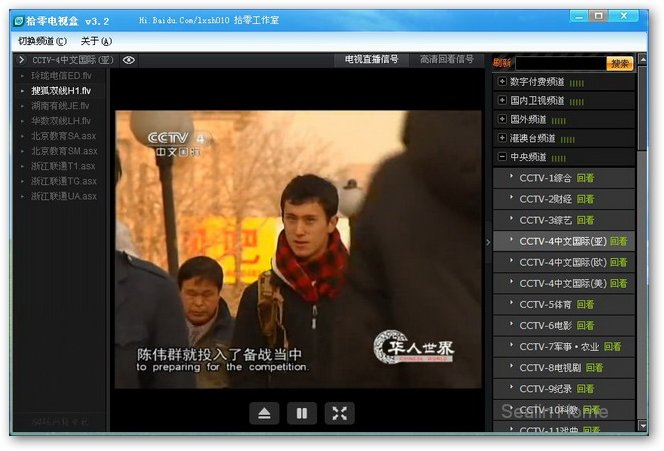Viewport: 664px width, 451px height.
Task: Open 回看 replay for CCTV-2财经
Action: point(585,199)
